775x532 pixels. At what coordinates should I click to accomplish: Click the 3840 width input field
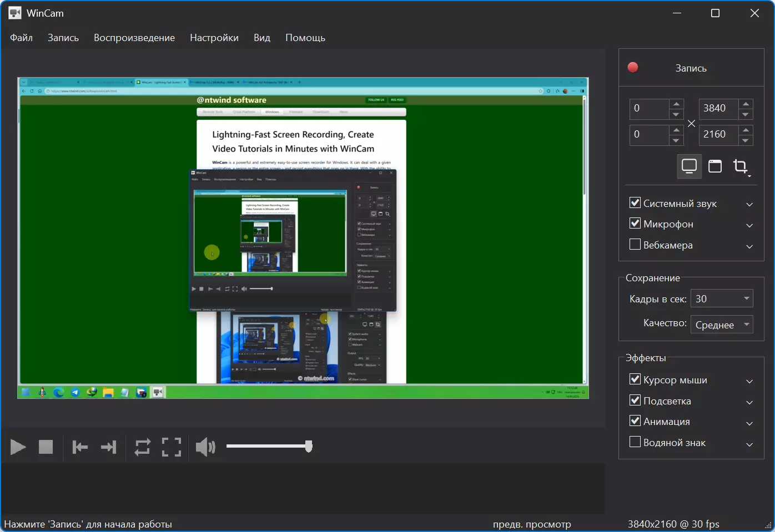point(718,109)
